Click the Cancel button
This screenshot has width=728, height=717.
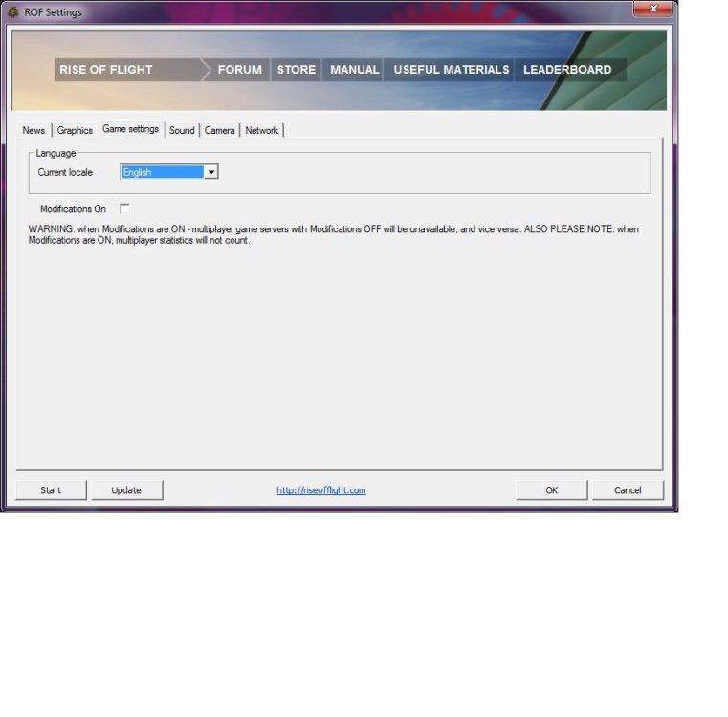click(628, 490)
